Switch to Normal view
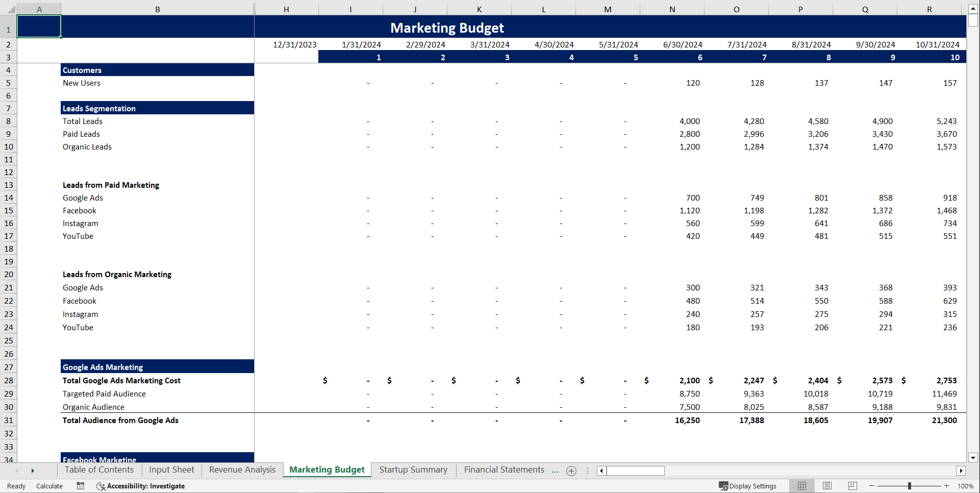Screen dimensions: 980x493 click(802, 486)
